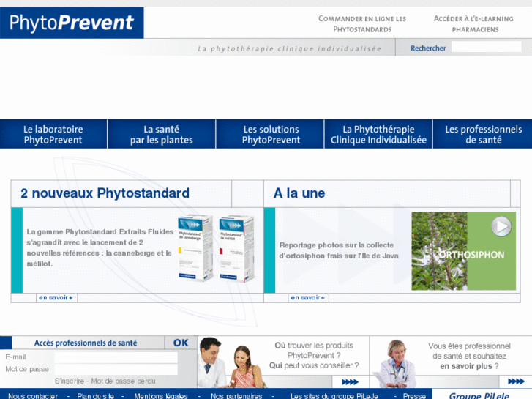
Task: Click the Rechercher search field
Action: pos(486,47)
